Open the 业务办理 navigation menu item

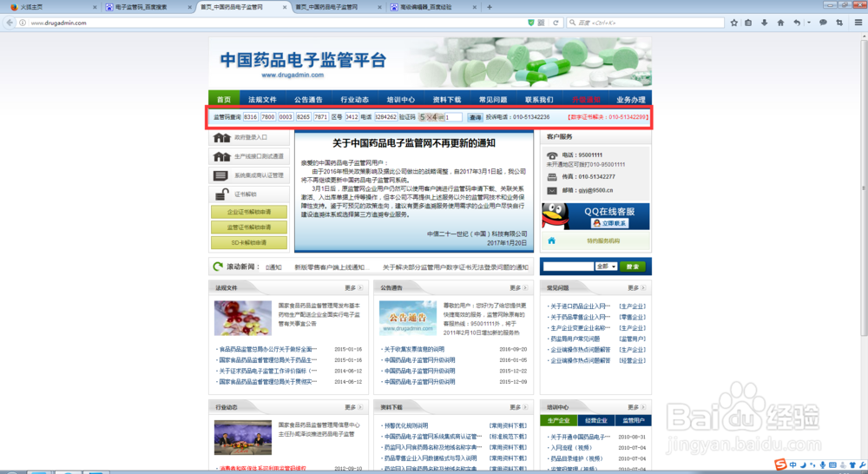pyautogui.click(x=631, y=100)
